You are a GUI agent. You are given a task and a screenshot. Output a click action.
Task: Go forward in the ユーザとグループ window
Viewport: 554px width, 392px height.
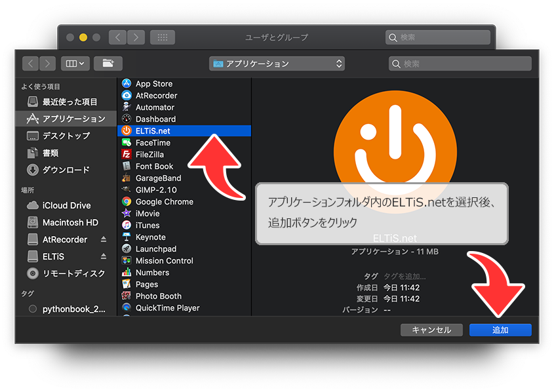click(x=136, y=37)
